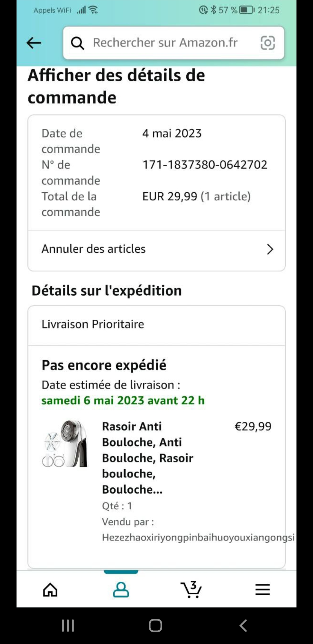Tap the search magnifier icon
313x644 pixels.
click(x=77, y=43)
